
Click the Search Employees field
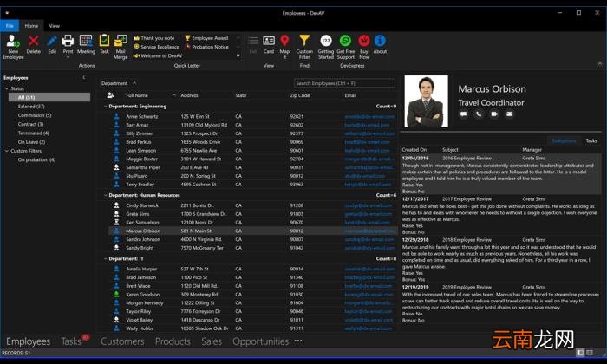click(x=344, y=83)
